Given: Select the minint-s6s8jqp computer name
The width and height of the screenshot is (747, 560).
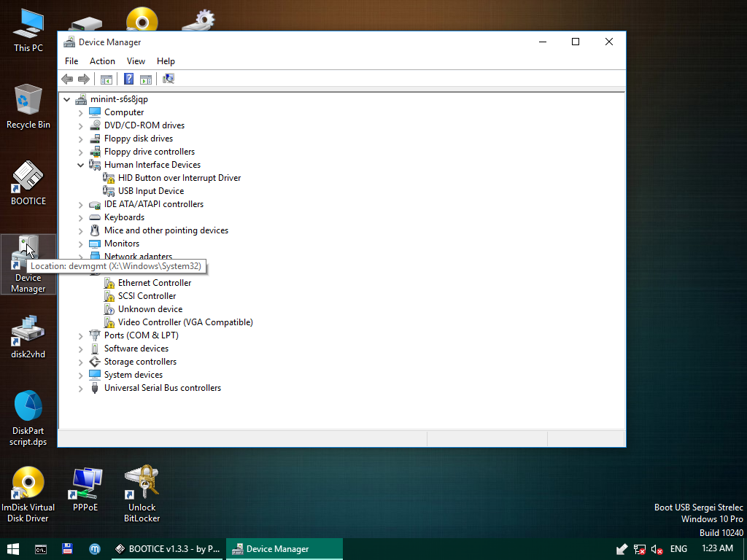Looking at the screenshot, I should pyautogui.click(x=119, y=99).
